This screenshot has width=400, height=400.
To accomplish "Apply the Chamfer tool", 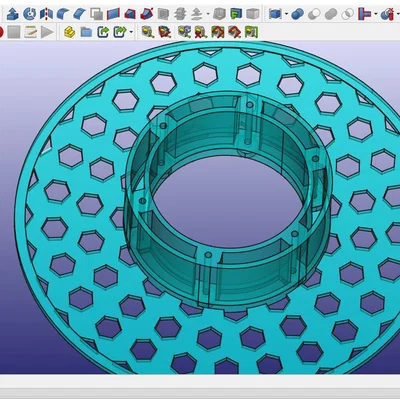I will pyautogui.click(x=80, y=14).
